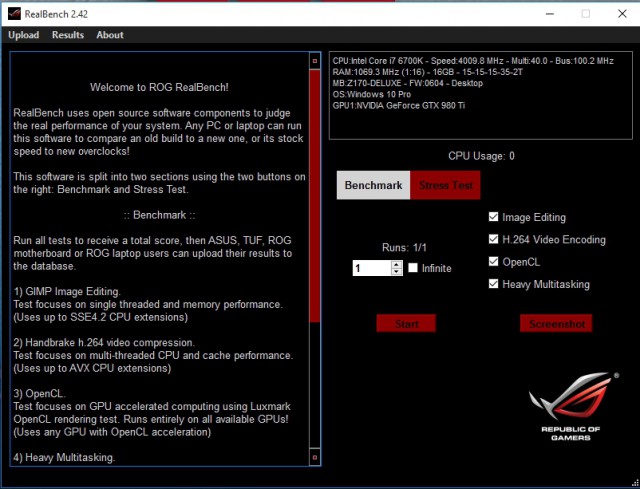Open the Results menu
This screenshot has height=489, width=640.
68,35
